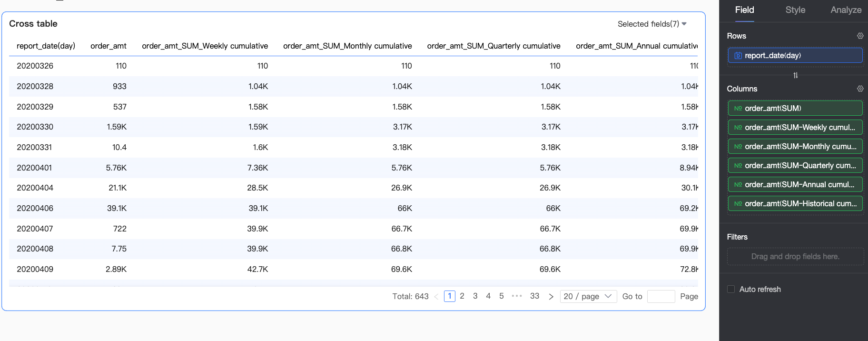Viewport: 868px width, 341px height.
Task: Click the number icon on order_amt(SUM) field
Action: pyautogui.click(x=738, y=109)
